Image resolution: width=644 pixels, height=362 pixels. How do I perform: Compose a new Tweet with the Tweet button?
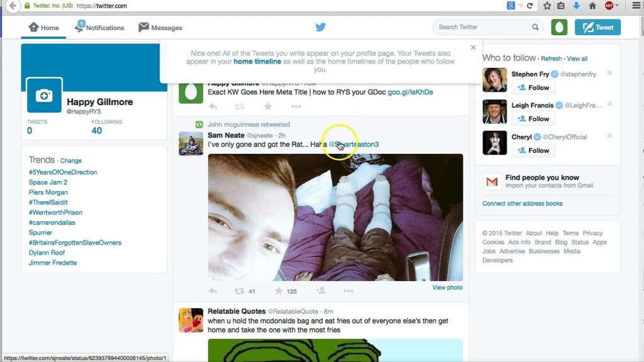597,27
